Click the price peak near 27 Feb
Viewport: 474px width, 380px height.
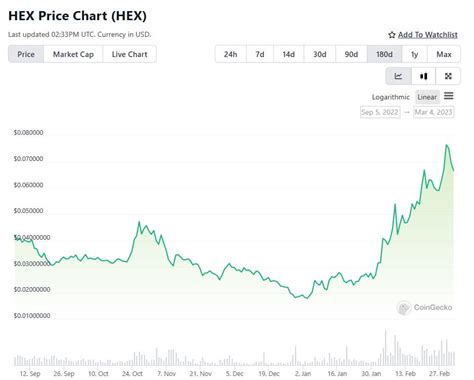point(446,145)
